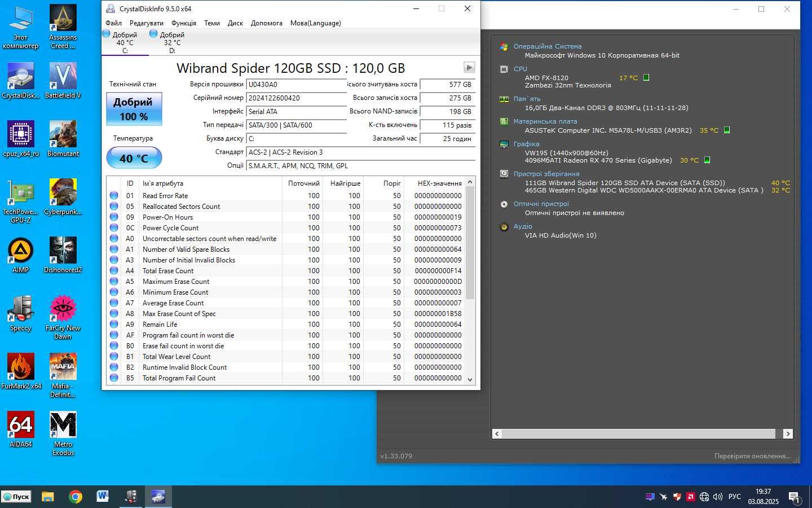This screenshot has height=508, width=812.
Task: Click the SMART table scroll down arrow
Action: tap(470, 380)
